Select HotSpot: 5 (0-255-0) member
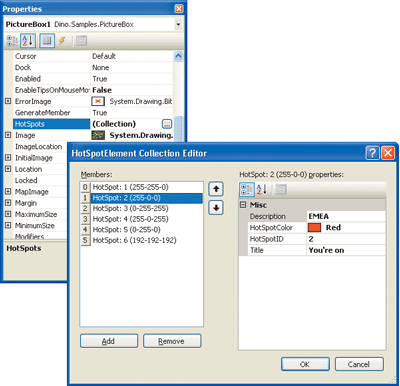400x386 pixels. (142, 230)
